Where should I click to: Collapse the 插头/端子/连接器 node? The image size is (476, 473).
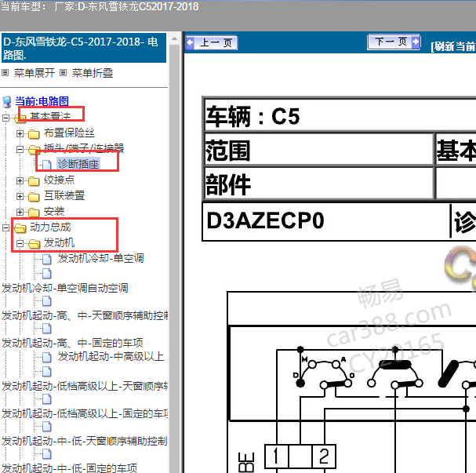[20, 149]
